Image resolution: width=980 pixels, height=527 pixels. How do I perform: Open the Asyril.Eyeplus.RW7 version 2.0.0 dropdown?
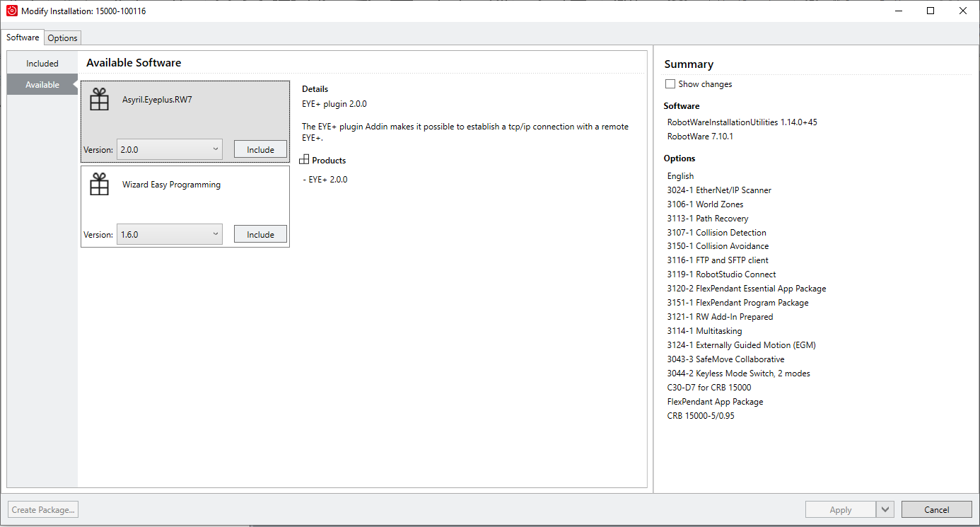point(170,149)
